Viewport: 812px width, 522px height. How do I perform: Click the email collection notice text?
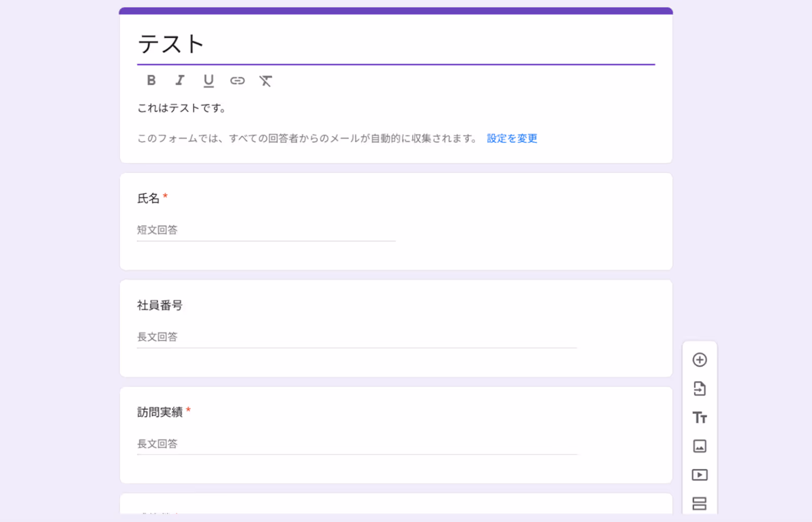coord(308,138)
